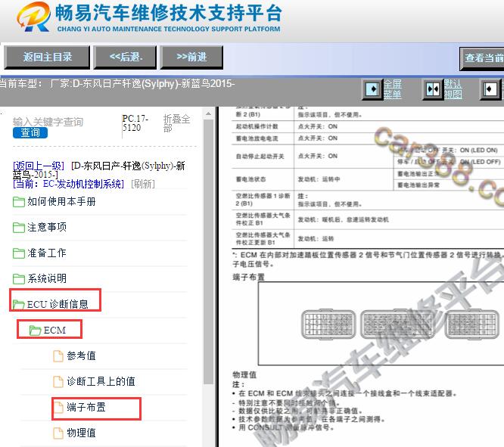Go back with <<后退 button
This screenshot has height=447, width=504.
(x=125, y=57)
